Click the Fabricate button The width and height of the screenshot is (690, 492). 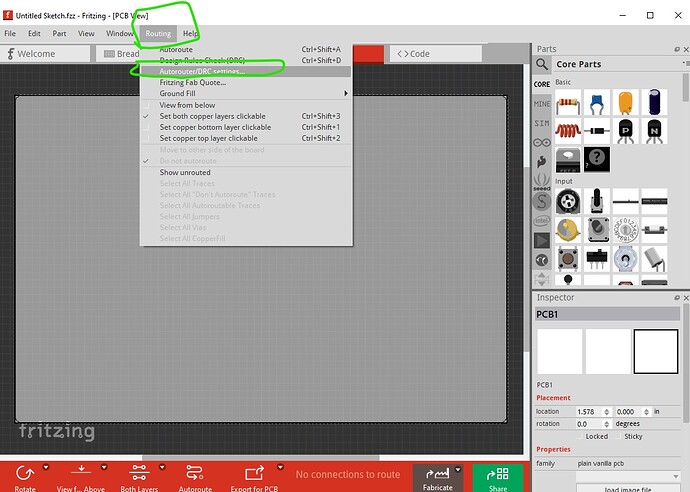tap(437, 478)
